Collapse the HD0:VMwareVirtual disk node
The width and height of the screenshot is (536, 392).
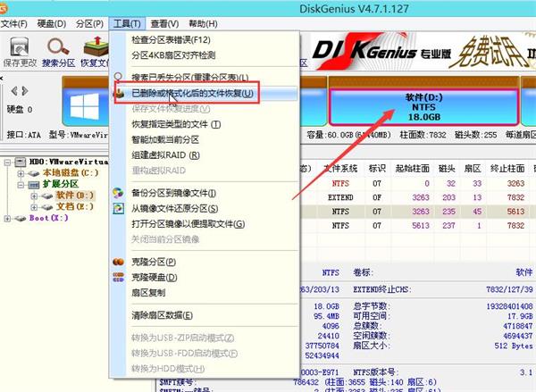point(7,162)
